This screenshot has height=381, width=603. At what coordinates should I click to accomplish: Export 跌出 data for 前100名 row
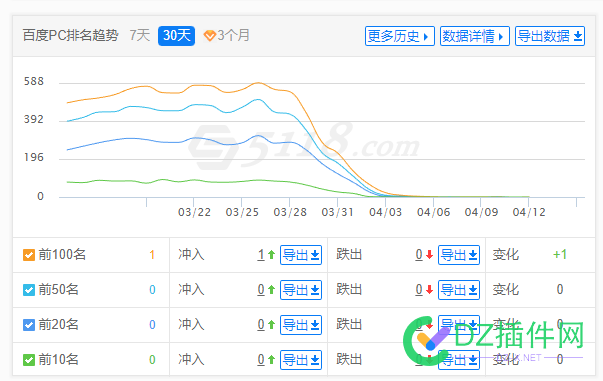coord(459,255)
